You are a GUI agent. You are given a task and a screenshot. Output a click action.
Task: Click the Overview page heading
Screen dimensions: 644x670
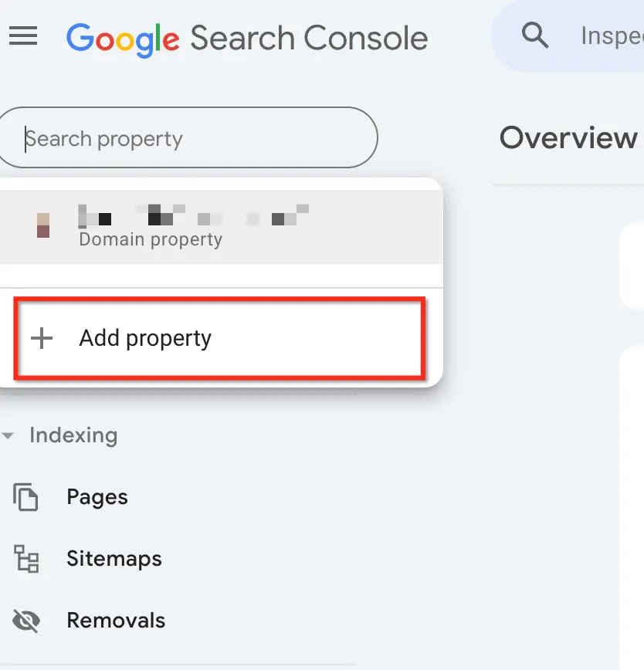tap(568, 138)
